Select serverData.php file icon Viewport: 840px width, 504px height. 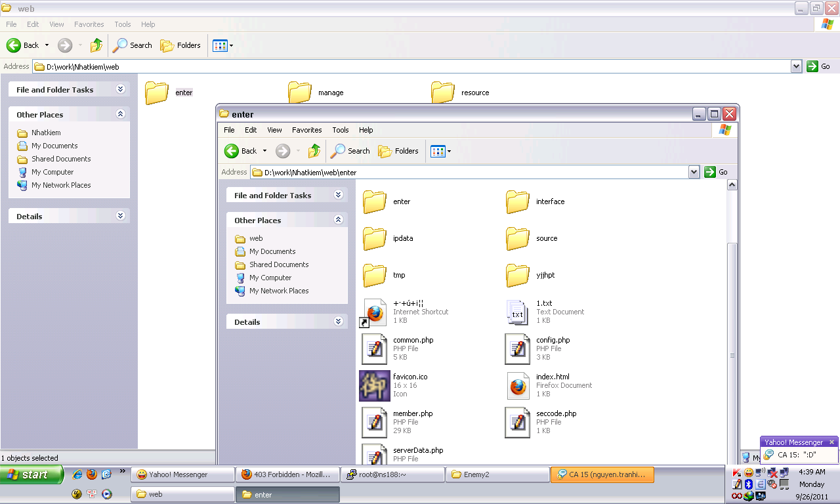pyautogui.click(x=375, y=455)
